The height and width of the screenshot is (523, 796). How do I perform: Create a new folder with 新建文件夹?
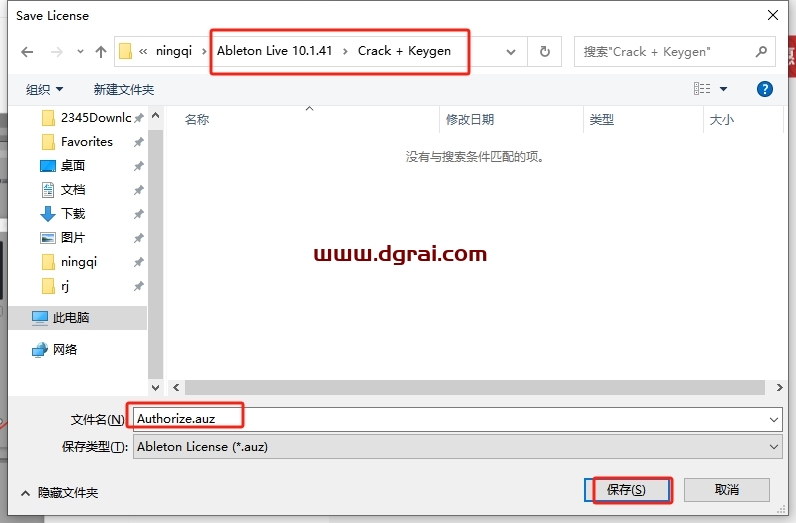[124, 90]
